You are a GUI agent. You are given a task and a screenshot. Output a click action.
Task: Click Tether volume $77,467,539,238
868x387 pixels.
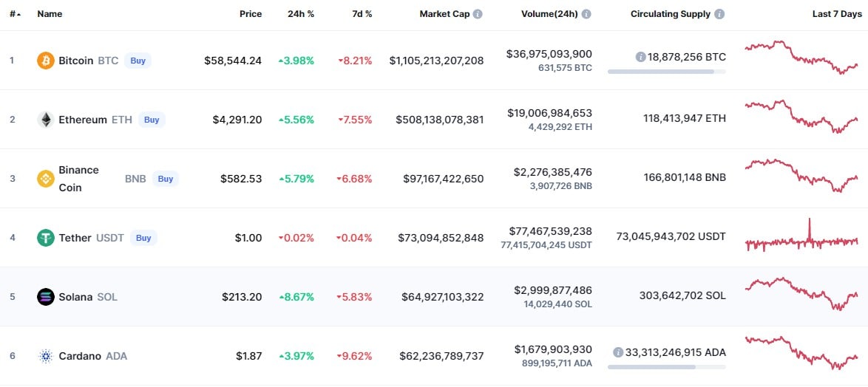click(549, 232)
